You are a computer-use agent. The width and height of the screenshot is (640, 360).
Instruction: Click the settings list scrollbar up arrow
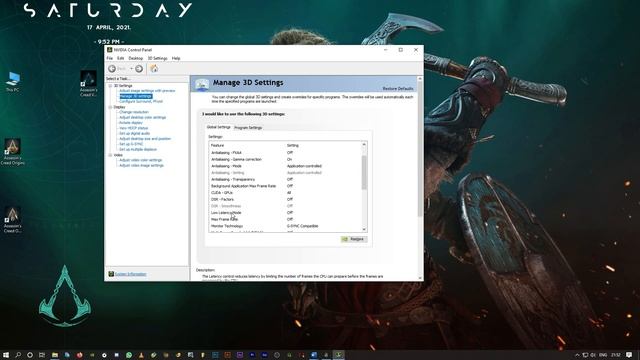click(x=364, y=144)
